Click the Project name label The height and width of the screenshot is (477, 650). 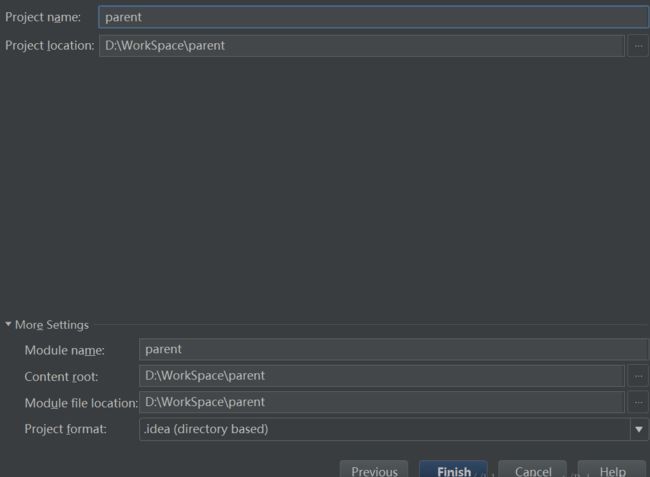click(x=43, y=17)
